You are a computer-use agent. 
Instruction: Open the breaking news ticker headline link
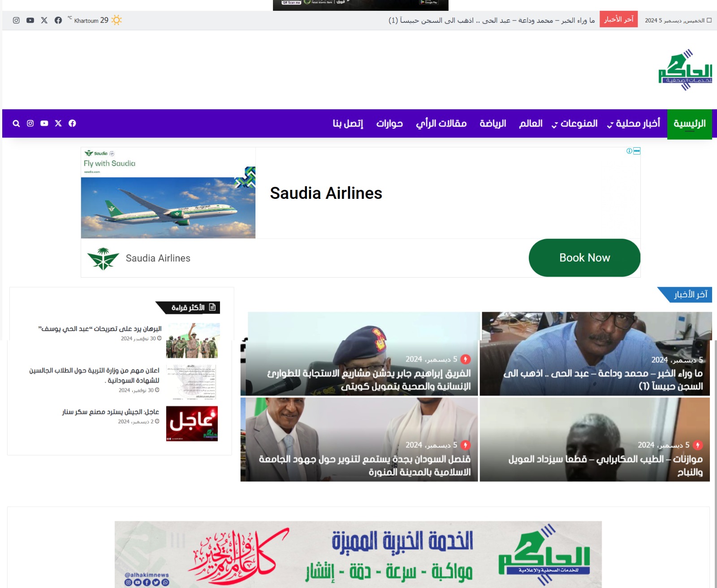point(492,21)
